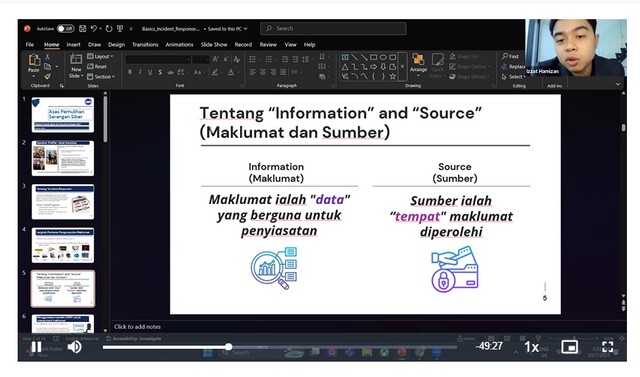640x377 pixels.
Task: Toggle underline formatting
Action: coord(150,72)
